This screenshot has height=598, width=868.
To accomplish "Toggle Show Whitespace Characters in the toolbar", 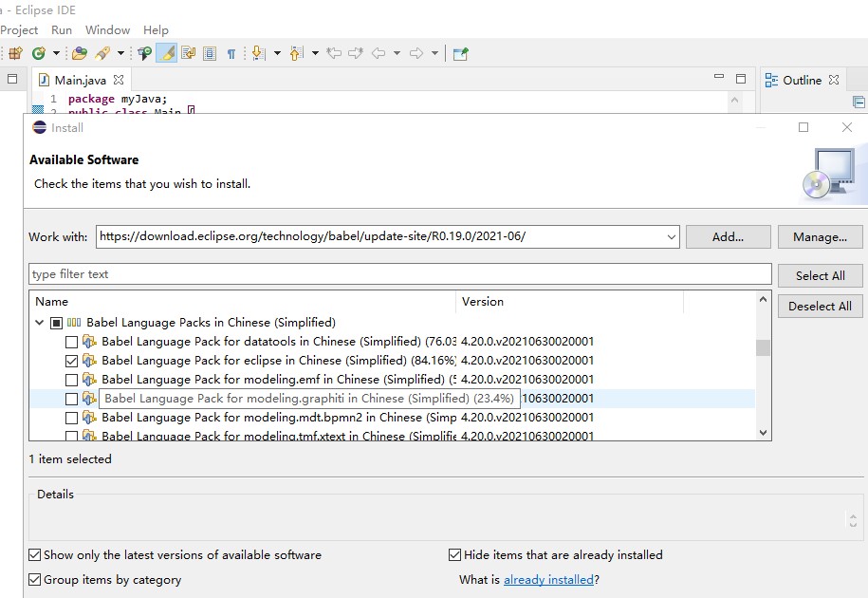I will point(231,53).
